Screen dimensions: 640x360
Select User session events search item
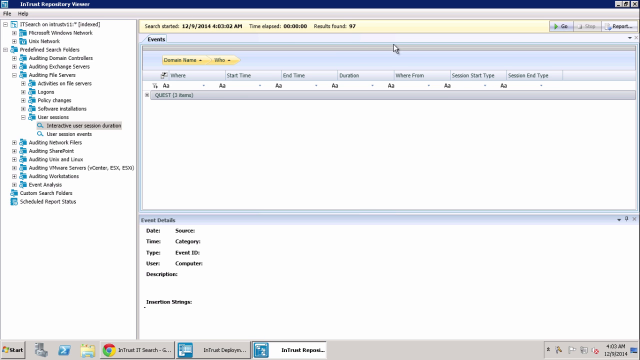[x=69, y=134]
